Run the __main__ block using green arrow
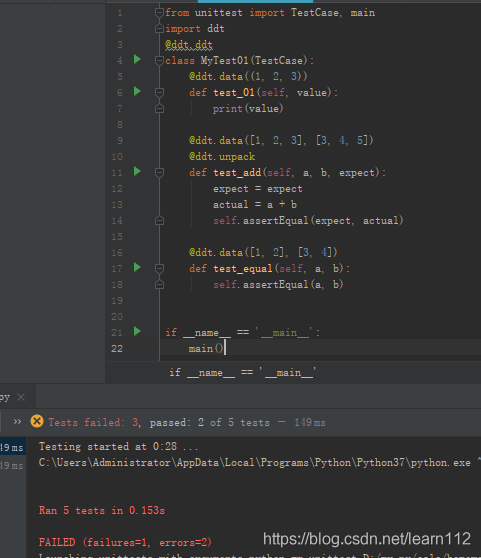Screen dimensions: 481x558 137,331
